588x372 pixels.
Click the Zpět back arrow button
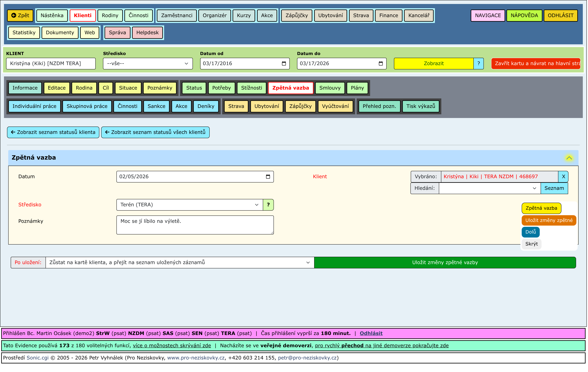(20, 15)
